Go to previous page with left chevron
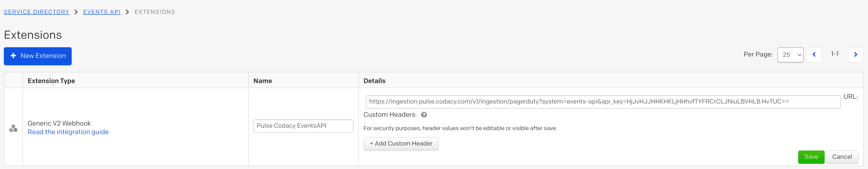Screen dimensions: 868x169 814,54
